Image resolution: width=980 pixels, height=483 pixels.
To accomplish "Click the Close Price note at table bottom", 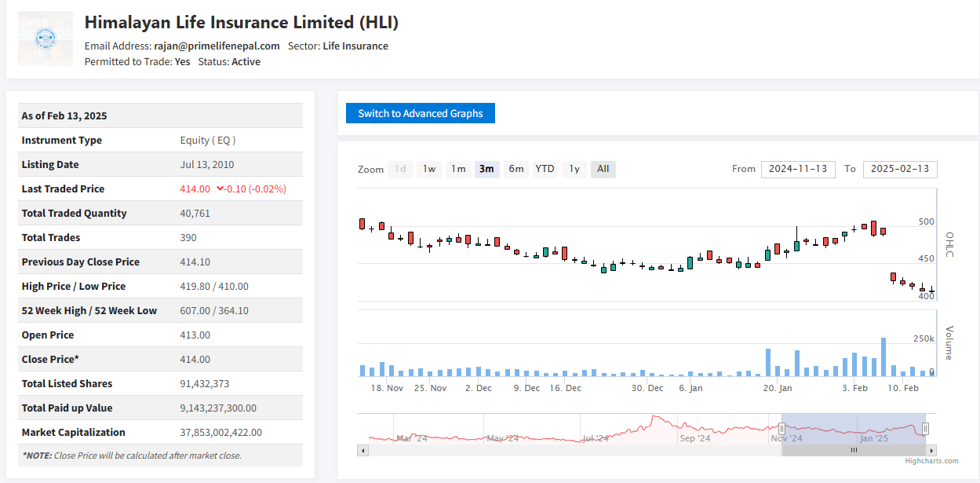I will pyautogui.click(x=132, y=456).
